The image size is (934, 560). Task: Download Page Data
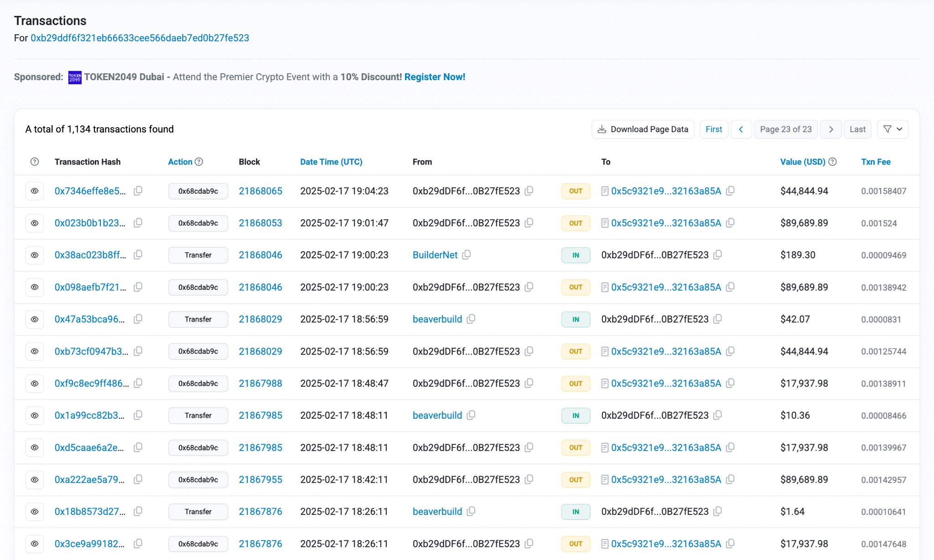[x=643, y=129]
